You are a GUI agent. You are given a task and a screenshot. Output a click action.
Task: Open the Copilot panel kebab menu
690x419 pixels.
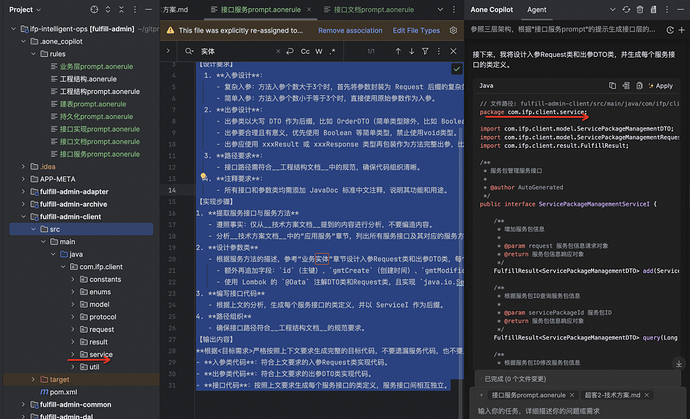tap(668, 9)
